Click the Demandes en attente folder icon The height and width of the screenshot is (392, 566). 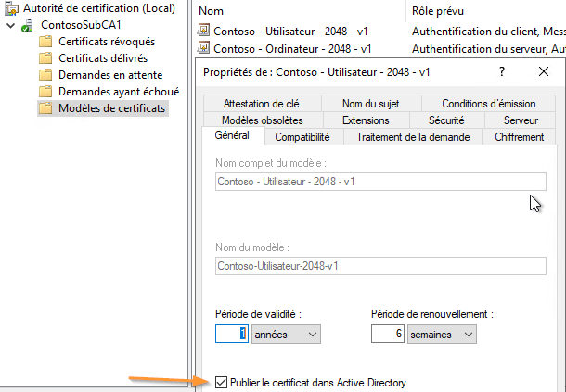click(45, 75)
